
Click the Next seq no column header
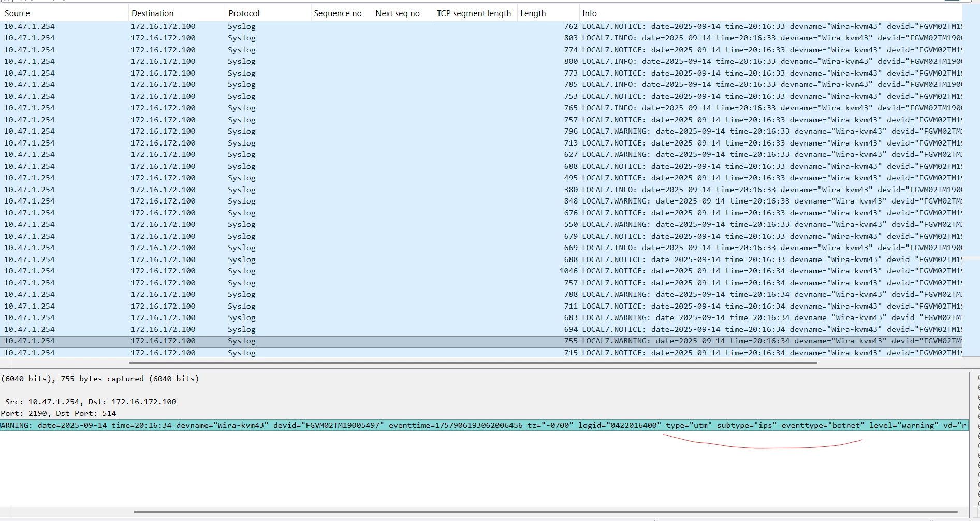point(402,13)
